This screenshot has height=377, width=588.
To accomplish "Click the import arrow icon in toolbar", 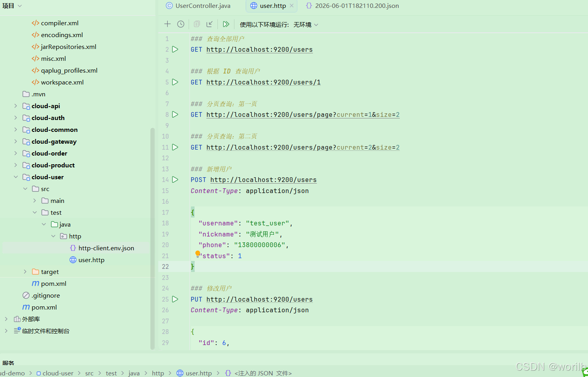I will click(x=210, y=24).
